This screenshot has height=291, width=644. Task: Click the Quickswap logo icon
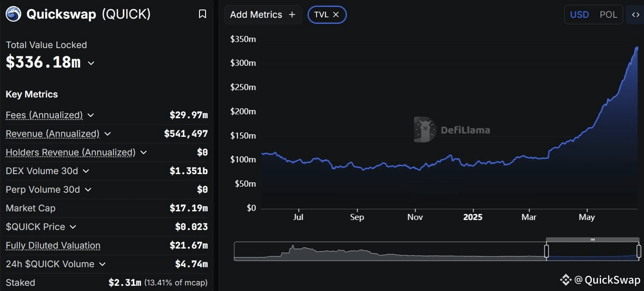click(x=13, y=14)
